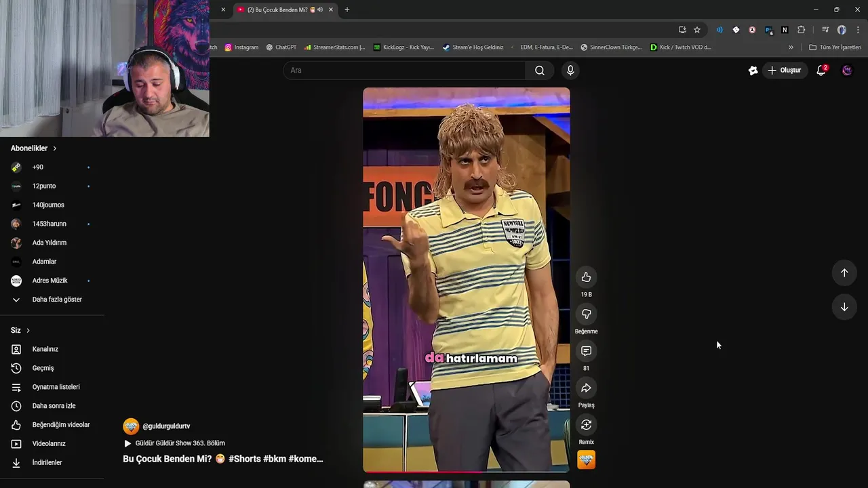Open the browser extensions puzzle icon
The height and width of the screenshot is (488, 868).
[802, 30]
